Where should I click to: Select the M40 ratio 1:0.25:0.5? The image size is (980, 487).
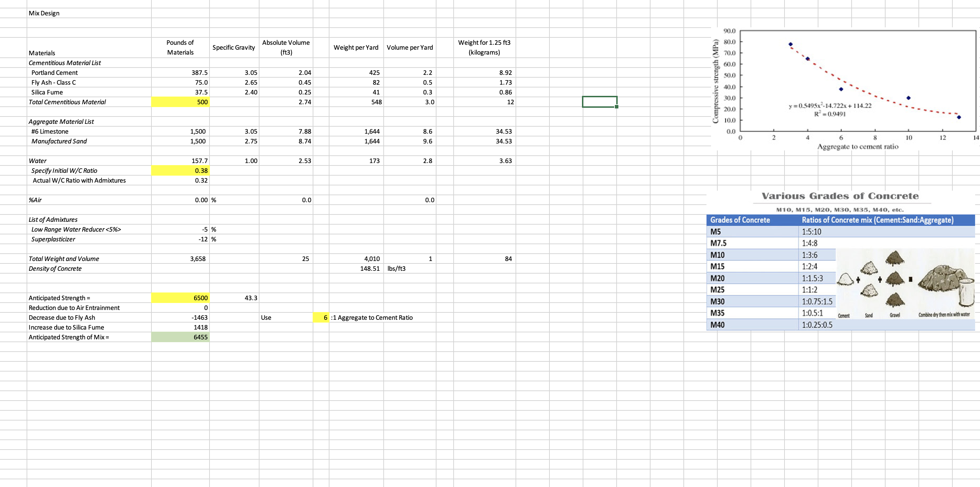click(x=817, y=325)
